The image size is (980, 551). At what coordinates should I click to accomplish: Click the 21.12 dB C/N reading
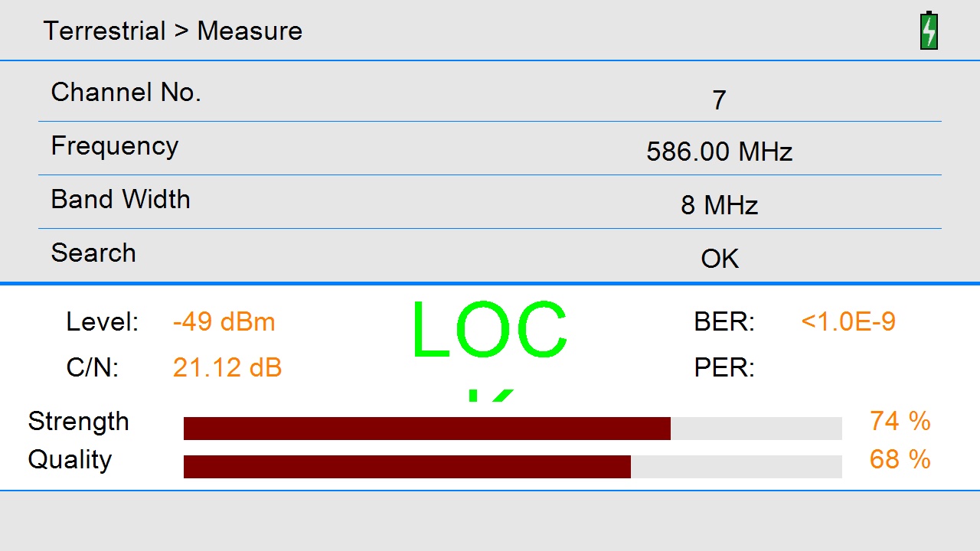click(227, 368)
